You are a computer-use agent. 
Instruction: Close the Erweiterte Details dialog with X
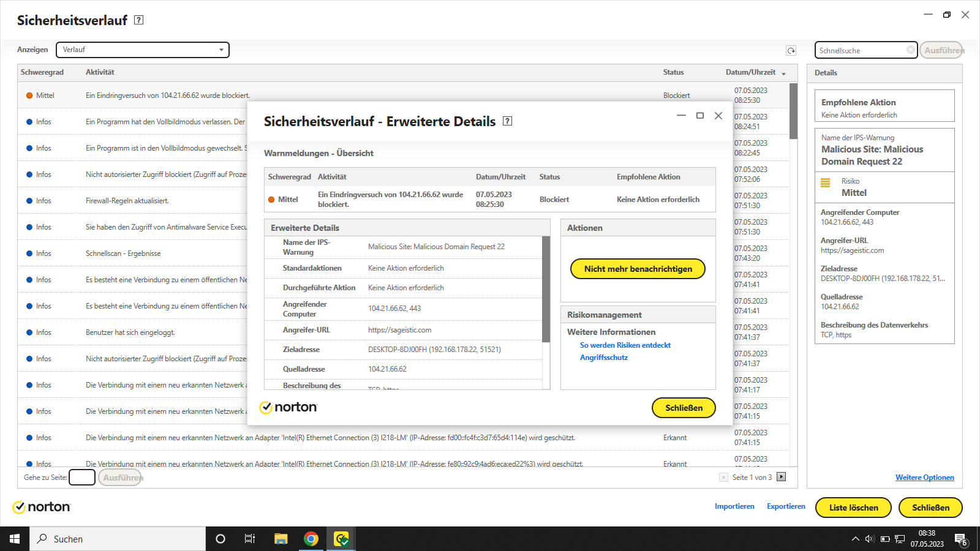pyautogui.click(x=718, y=116)
